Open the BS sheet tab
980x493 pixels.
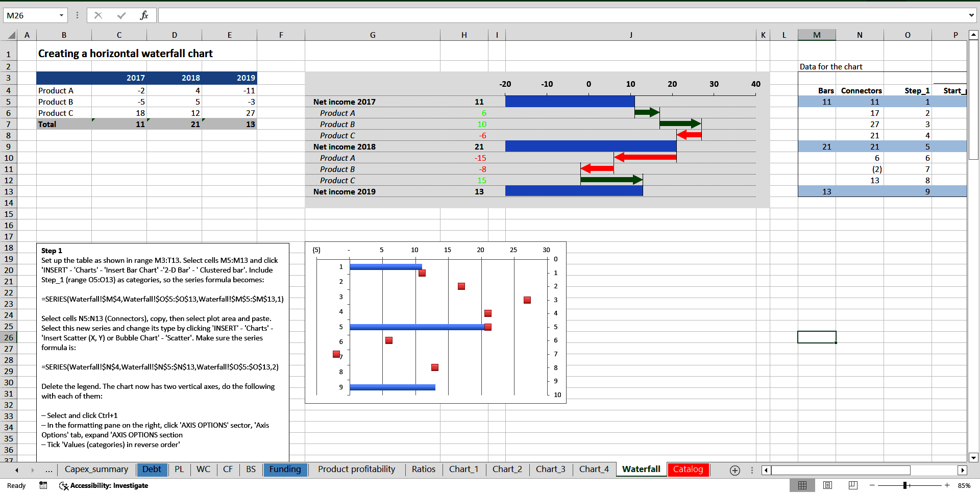(x=251, y=470)
